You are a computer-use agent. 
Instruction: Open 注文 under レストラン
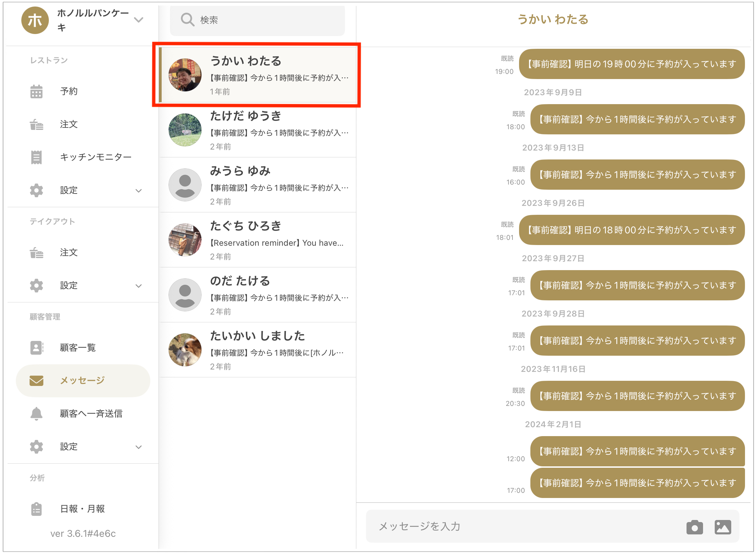[x=83, y=124]
